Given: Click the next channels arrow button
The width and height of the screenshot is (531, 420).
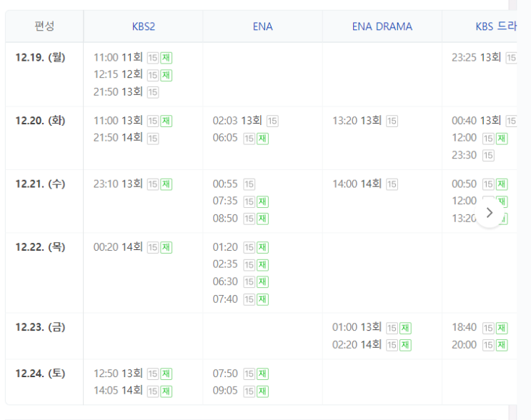Looking at the screenshot, I should (x=489, y=213).
